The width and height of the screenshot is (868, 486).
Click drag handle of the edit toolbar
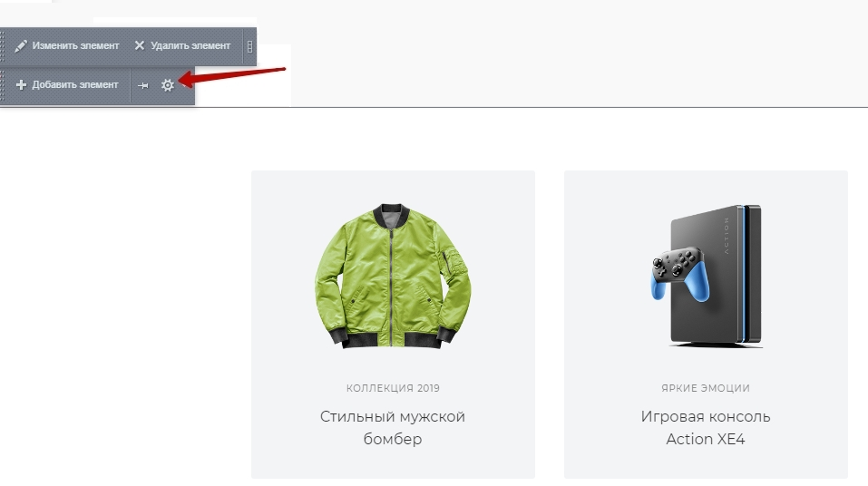tap(2, 46)
